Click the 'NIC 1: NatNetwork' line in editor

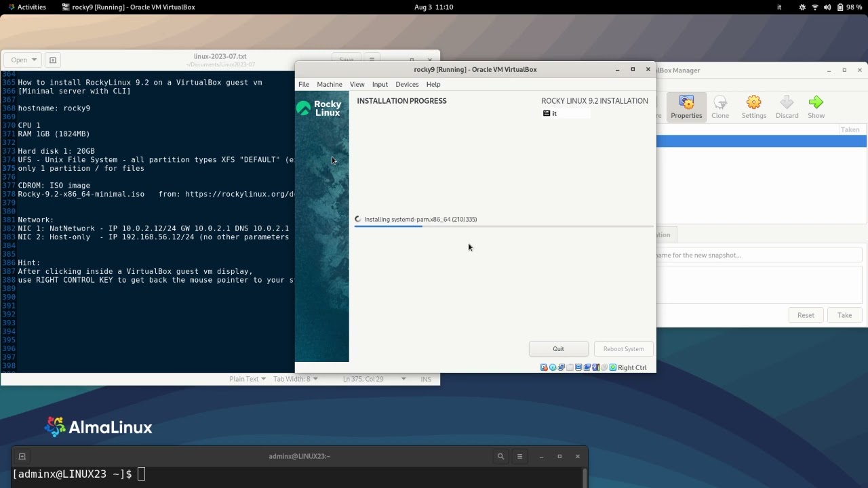coord(153,228)
